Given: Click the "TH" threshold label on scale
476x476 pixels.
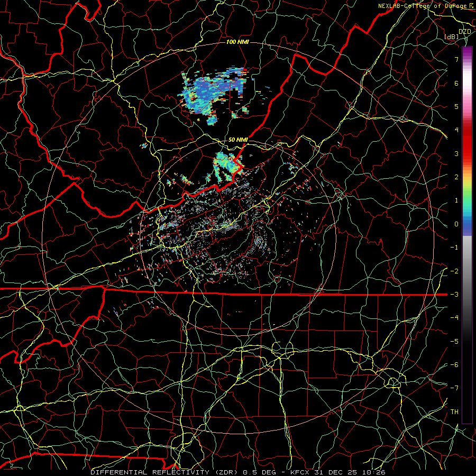Looking at the screenshot, I should tap(454, 412).
